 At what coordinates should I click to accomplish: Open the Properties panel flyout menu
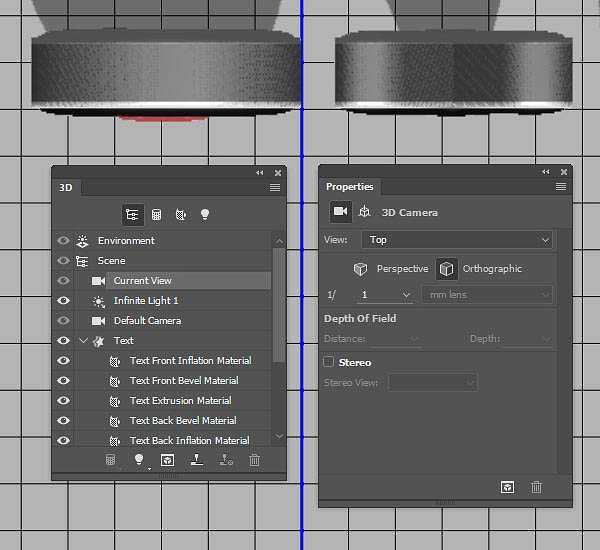coord(561,187)
